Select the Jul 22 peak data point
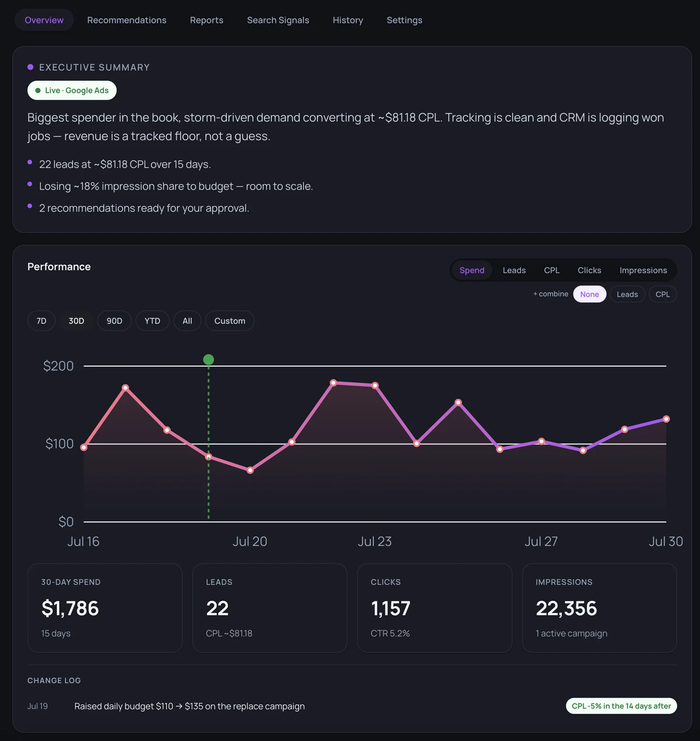The height and width of the screenshot is (741, 700). (x=333, y=383)
